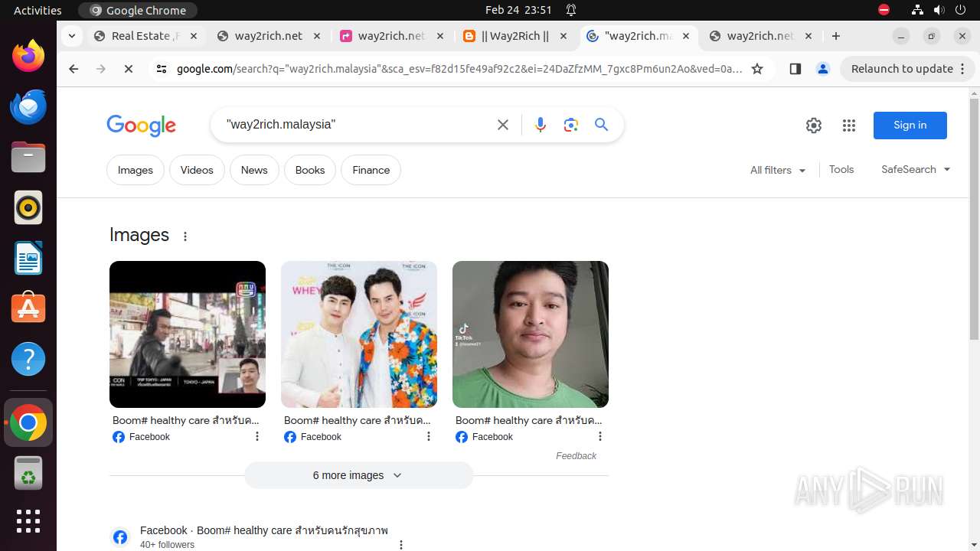Filter results by Finance
The height and width of the screenshot is (551, 980).
[x=371, y=170]
